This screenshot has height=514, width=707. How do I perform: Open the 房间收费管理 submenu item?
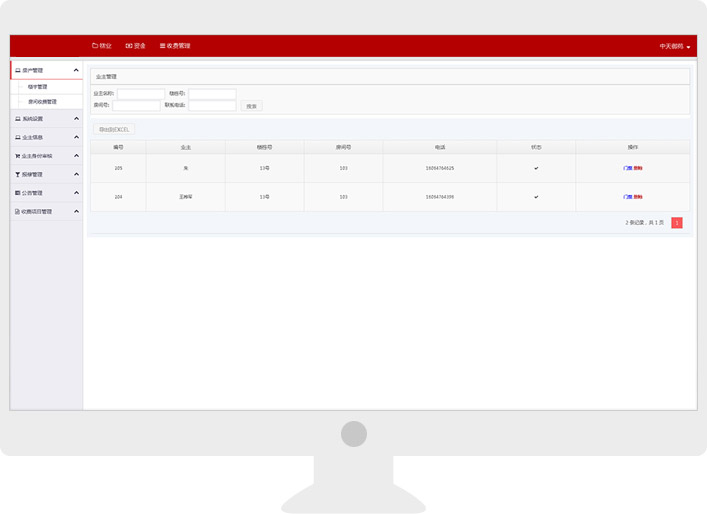[x=42, y=102]
